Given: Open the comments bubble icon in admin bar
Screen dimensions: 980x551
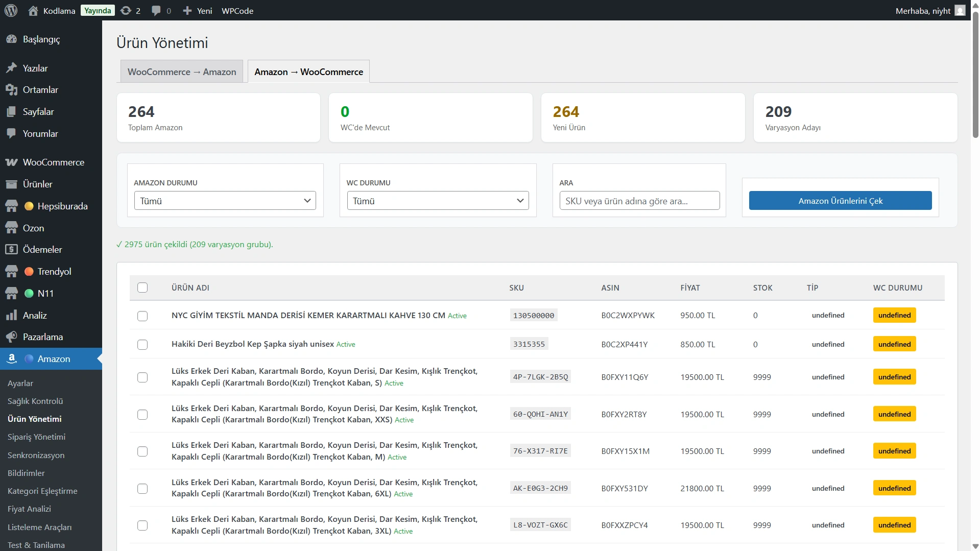Looking at the screenshot, I should (156, 10).
